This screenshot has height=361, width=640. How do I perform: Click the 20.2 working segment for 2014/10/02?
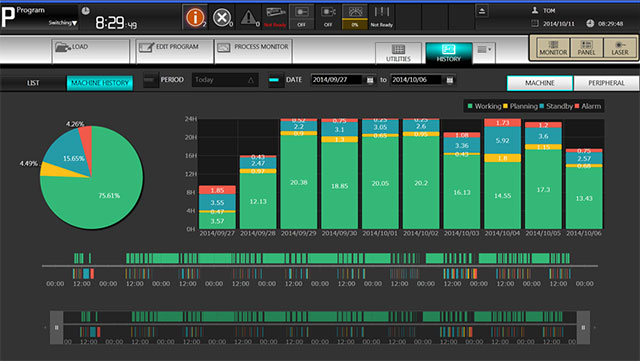(421, 183)
